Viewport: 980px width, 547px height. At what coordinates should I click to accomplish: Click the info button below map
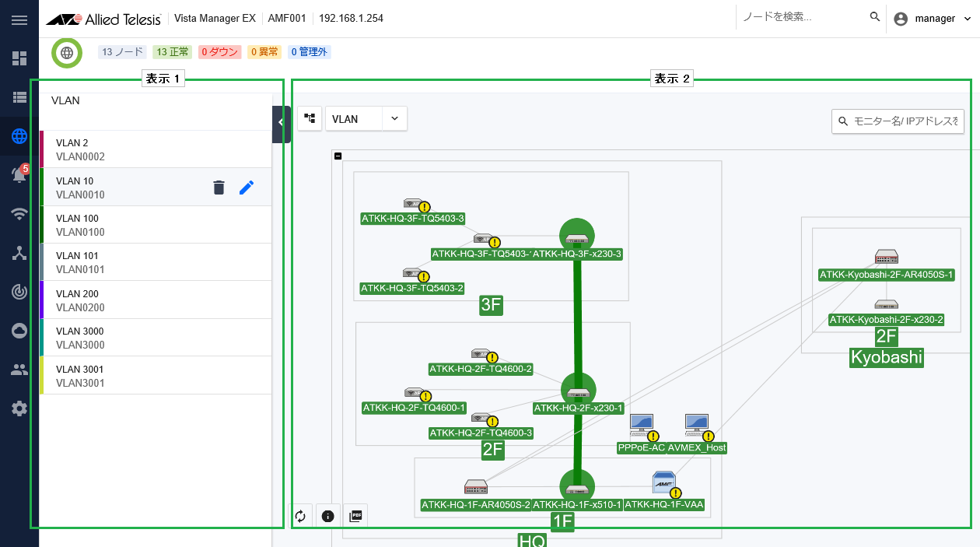327,516
